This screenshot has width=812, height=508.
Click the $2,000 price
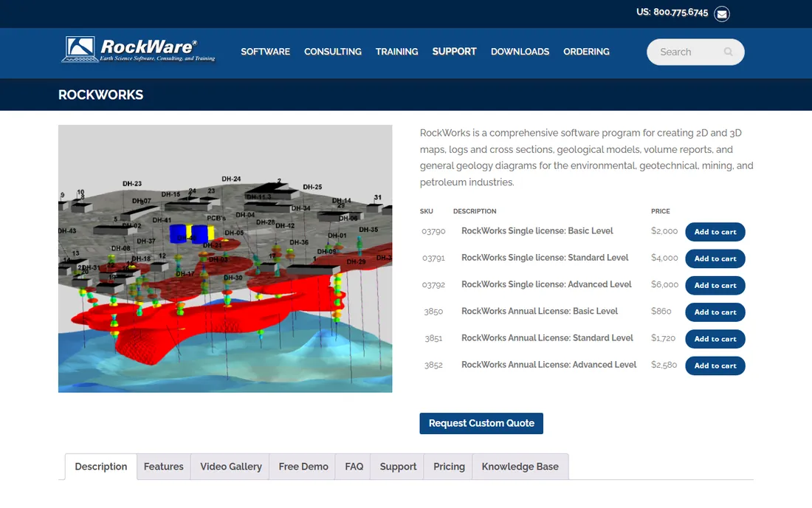[664, 231]
